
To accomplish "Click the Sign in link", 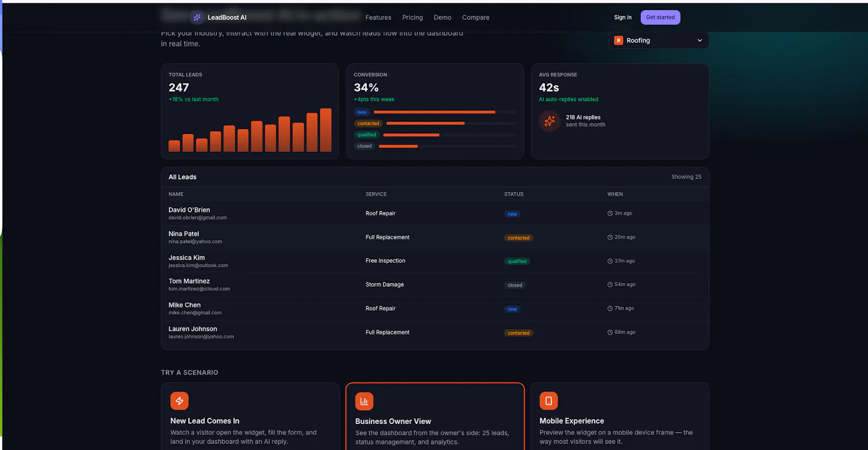I will 623,17.
